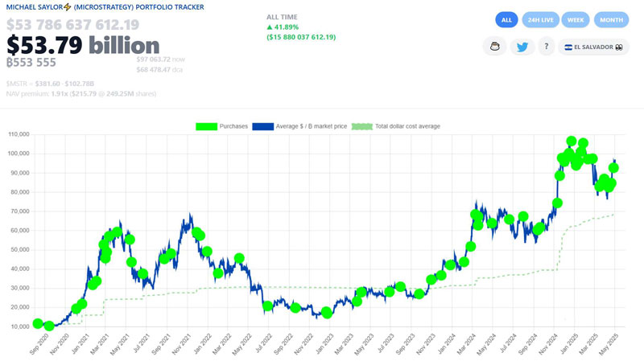Open the Twitter bird icon button
This screenshot has width=644, height=361.
click(522, 47)
